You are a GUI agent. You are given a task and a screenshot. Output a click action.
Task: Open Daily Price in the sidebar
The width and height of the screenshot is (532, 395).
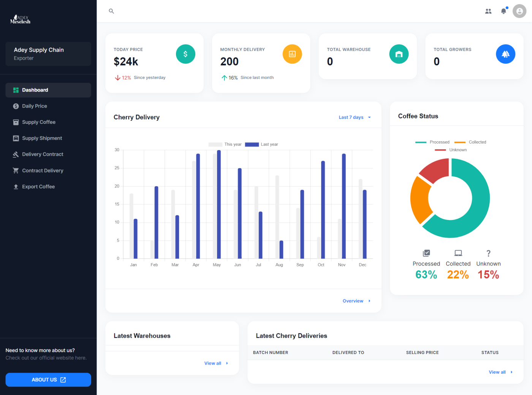pyautogui.click(x=35, y=106)
